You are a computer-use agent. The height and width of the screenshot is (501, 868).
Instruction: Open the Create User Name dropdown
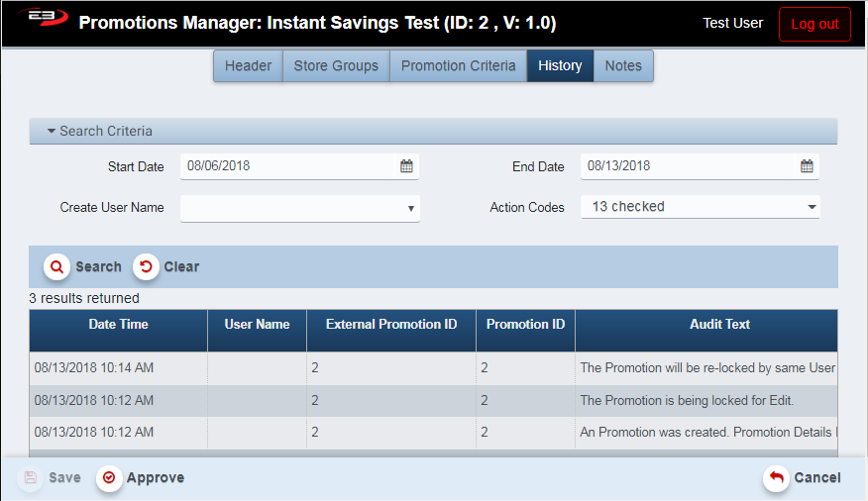point(299,208)
